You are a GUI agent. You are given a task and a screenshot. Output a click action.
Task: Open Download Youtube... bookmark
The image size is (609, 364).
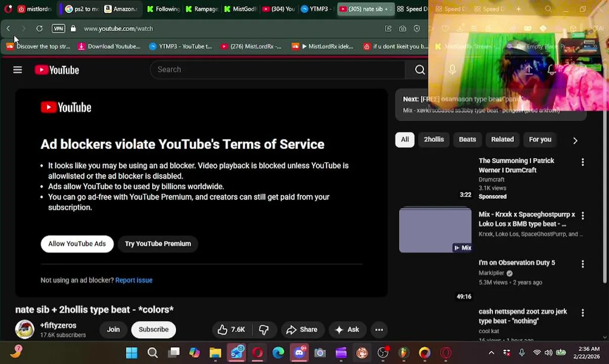[x=109, y=47]
